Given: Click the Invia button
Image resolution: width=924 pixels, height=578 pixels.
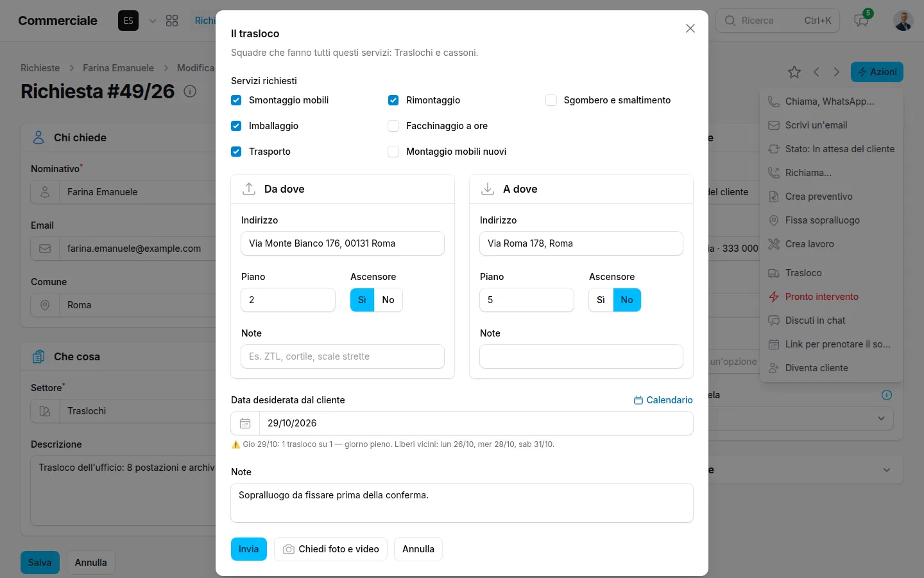Looking at the screenshot, I should click(x=249, y=549).
